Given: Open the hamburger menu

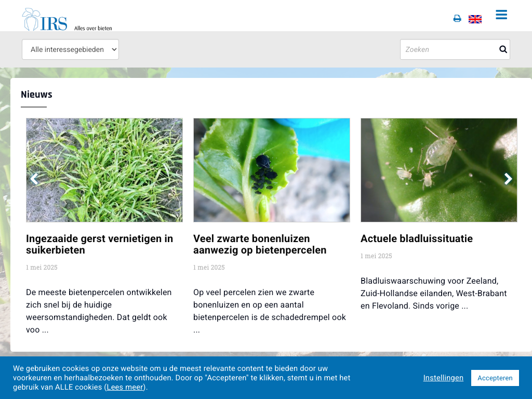Looking at the screenshot, I should [x=501, y=15].
